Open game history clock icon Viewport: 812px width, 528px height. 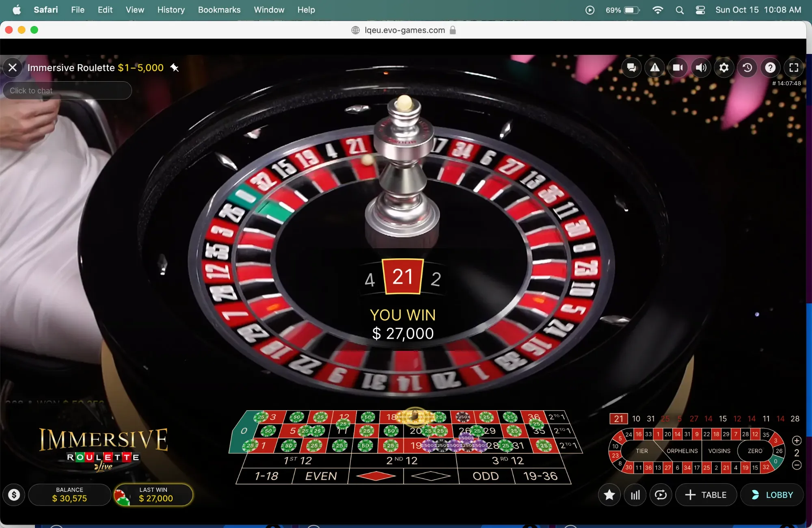point(747,67)
